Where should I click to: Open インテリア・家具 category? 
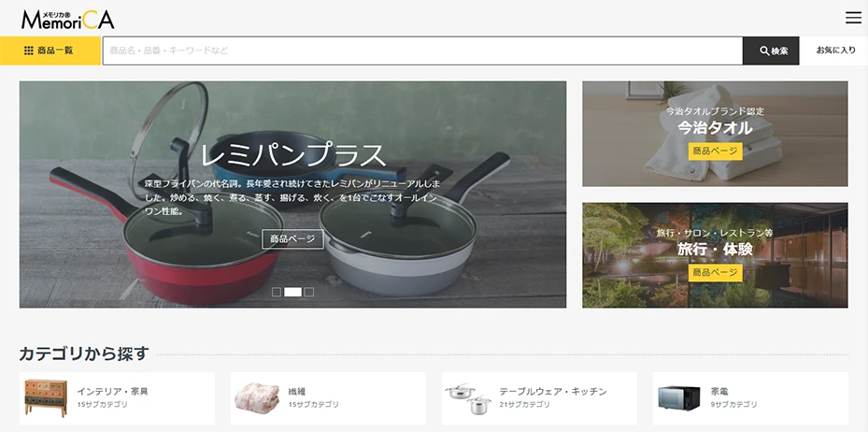click(112, 391)
